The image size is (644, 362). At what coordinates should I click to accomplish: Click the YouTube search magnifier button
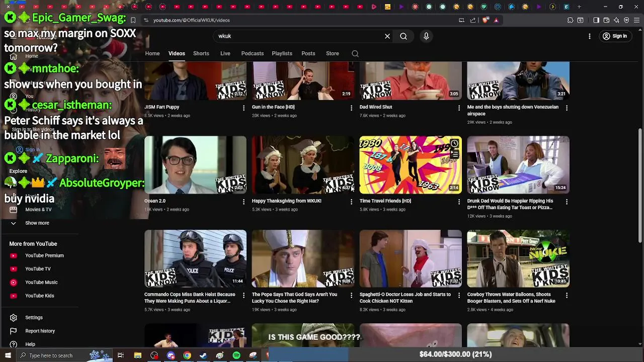click(404, 36)
